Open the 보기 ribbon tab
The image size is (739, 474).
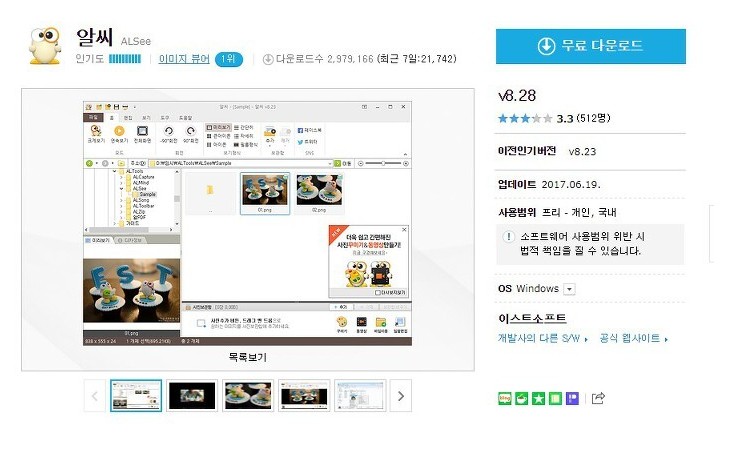146,118
